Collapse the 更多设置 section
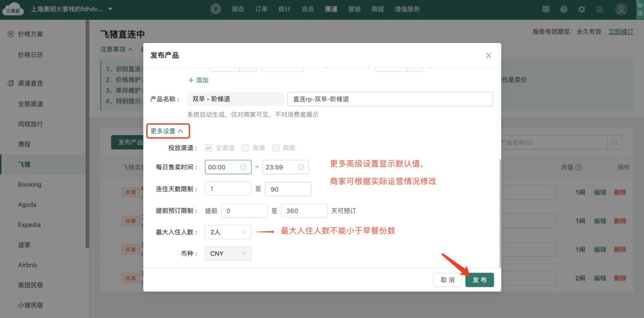Screen dimensions: 644x318 click(167, 131)
